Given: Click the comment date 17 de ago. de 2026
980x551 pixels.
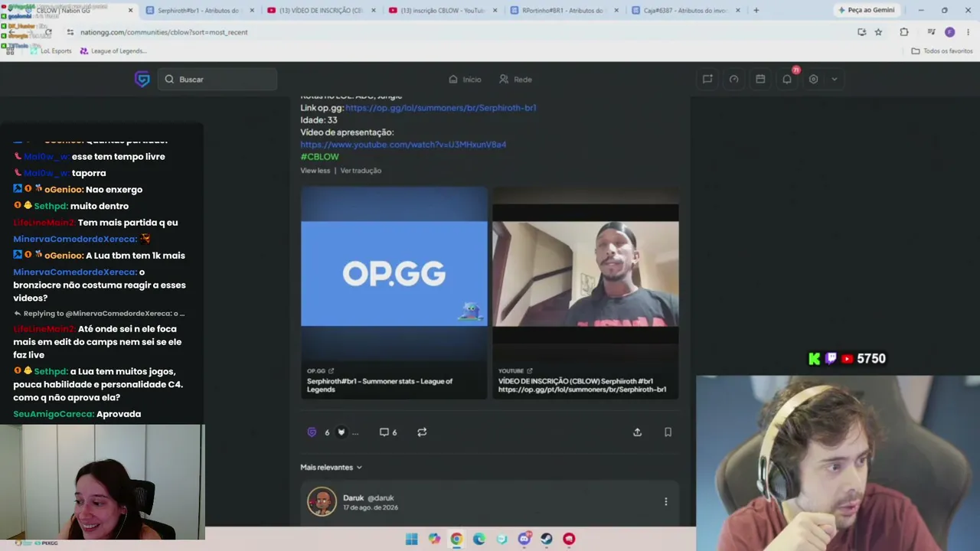Looking at the screenshot, I should click(371, 507).
